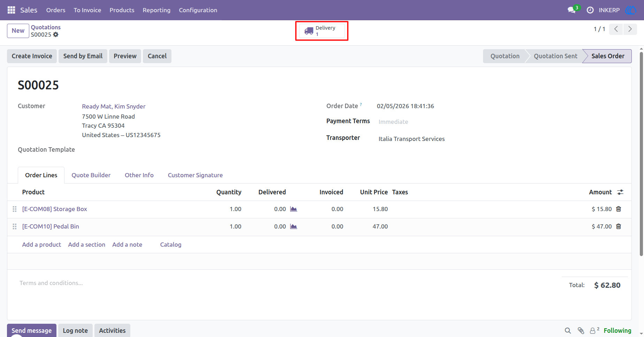Open the chatter search magnifier icon

(x=568, y=330)
